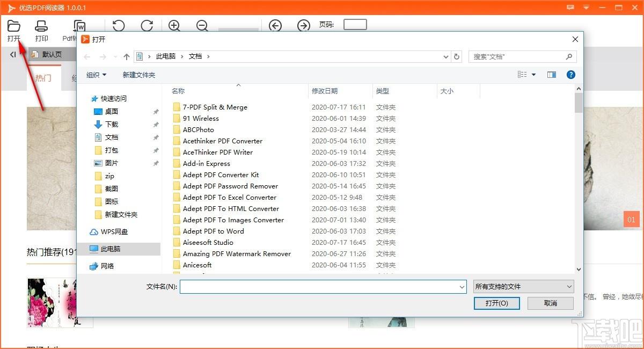The height and width of the screenshot is (349, 644).
Task: Click 此电脑 in address breadcrumb
Action: 166,56
